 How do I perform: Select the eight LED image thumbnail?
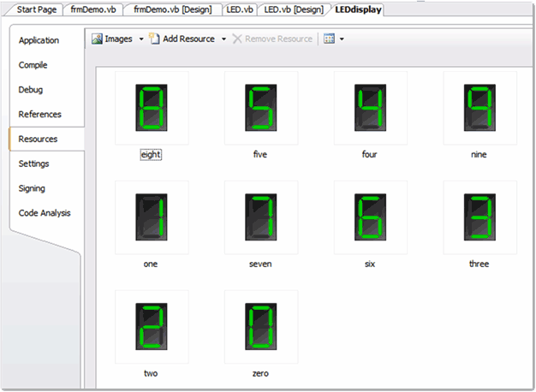152,108
